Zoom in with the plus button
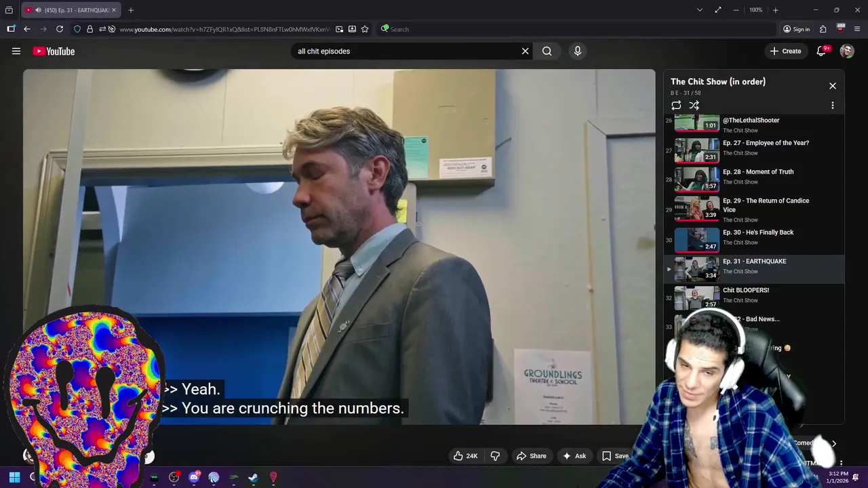Image resolution: width=868 pixels, height=488 pixels. [x=775, y=10]
